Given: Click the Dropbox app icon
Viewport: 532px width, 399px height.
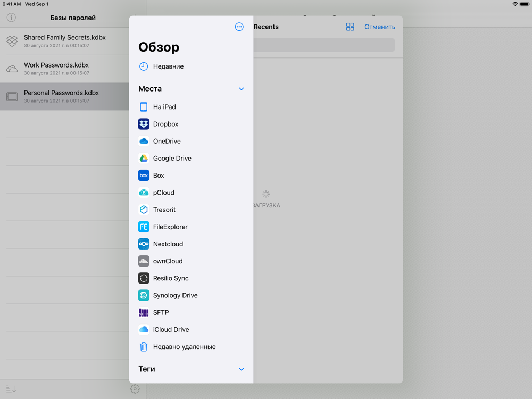Looking at the screenshot, I should [144, 124].
